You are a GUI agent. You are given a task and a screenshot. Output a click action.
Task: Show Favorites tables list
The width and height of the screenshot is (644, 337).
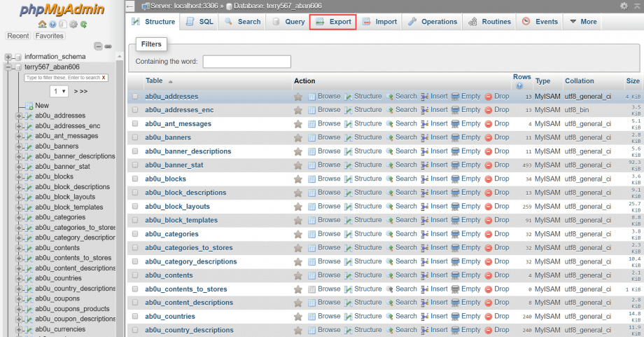pyautogui.click(x=49, y=36)
